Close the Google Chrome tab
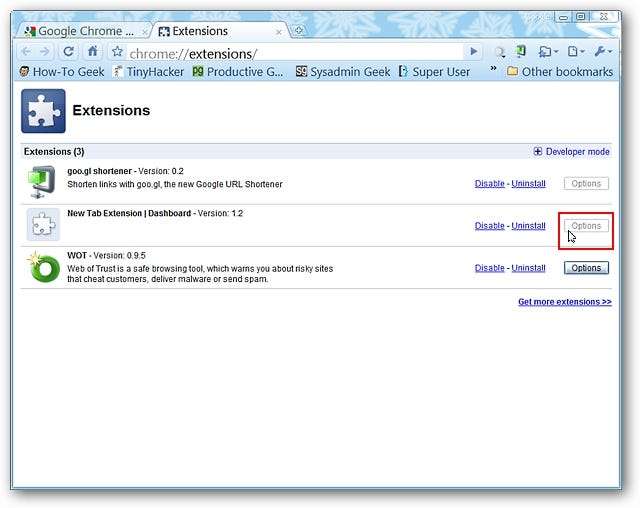640x508 pixels. click(144, 32)
